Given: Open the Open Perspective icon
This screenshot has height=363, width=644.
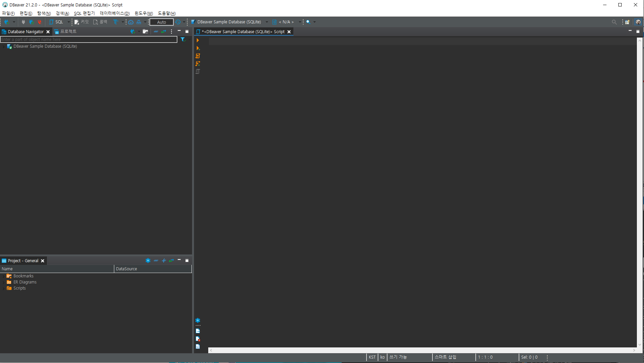Looking at the screenshot, I should 627,22.
